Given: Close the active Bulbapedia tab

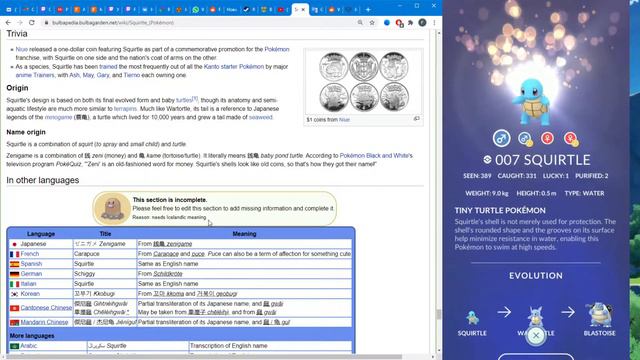Looking at the screenshot, I should (303, 9).
